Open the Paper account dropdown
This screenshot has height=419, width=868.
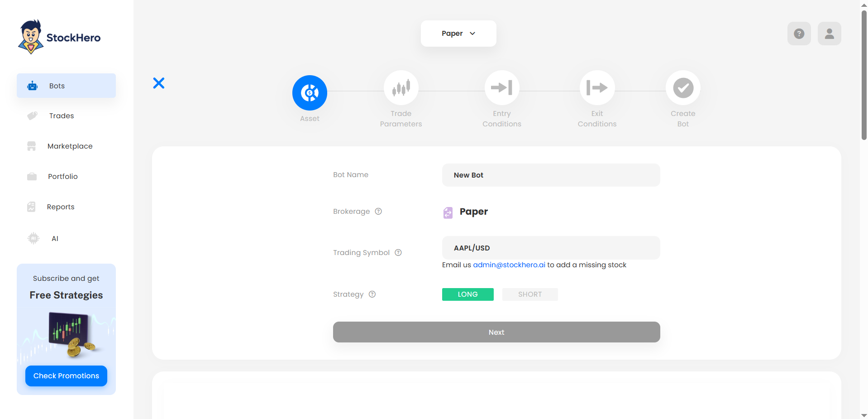(458, 34)
